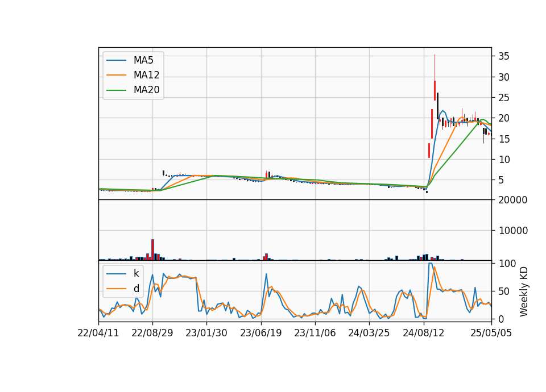This screenshot has height=392, width=546.
Task: Click the price axis value 10
Action: 504,160
